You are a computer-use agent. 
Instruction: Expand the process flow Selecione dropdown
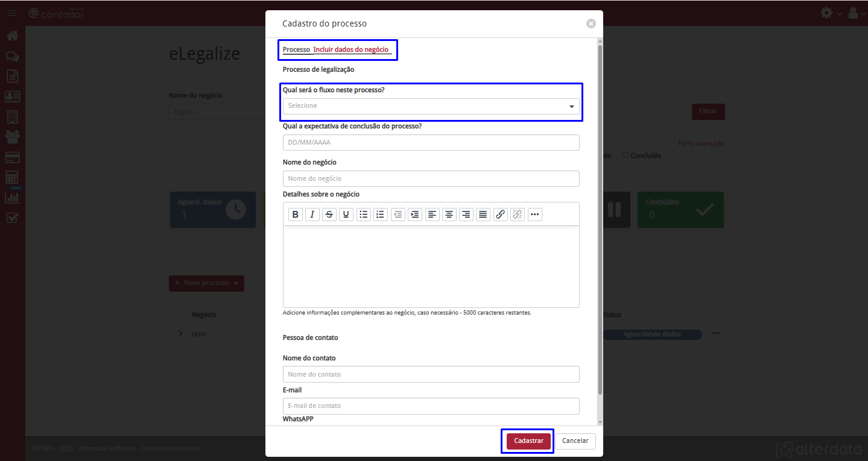tap(431, 106)
